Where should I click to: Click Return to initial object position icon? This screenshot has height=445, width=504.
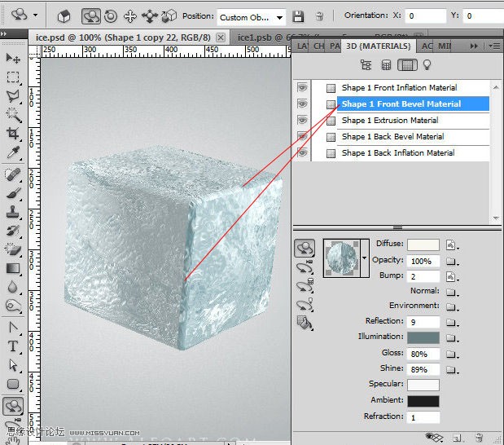tap(64, 16)
